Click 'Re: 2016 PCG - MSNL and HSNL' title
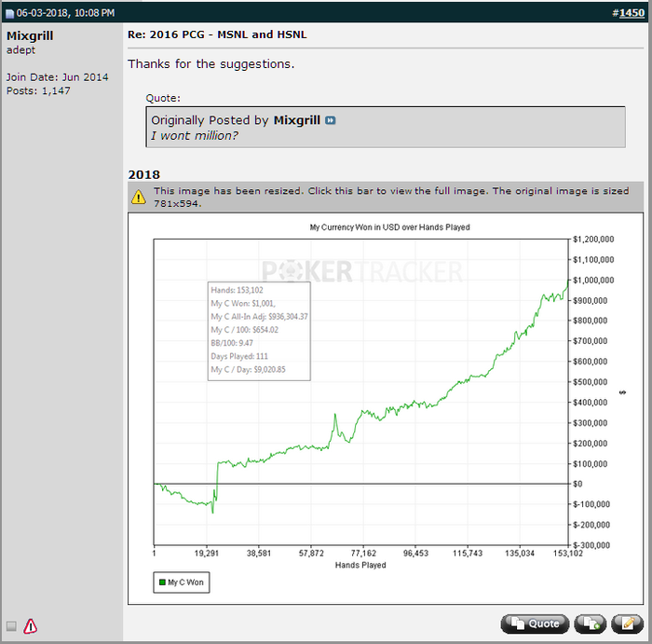652x644 pixels. point(217,34)
